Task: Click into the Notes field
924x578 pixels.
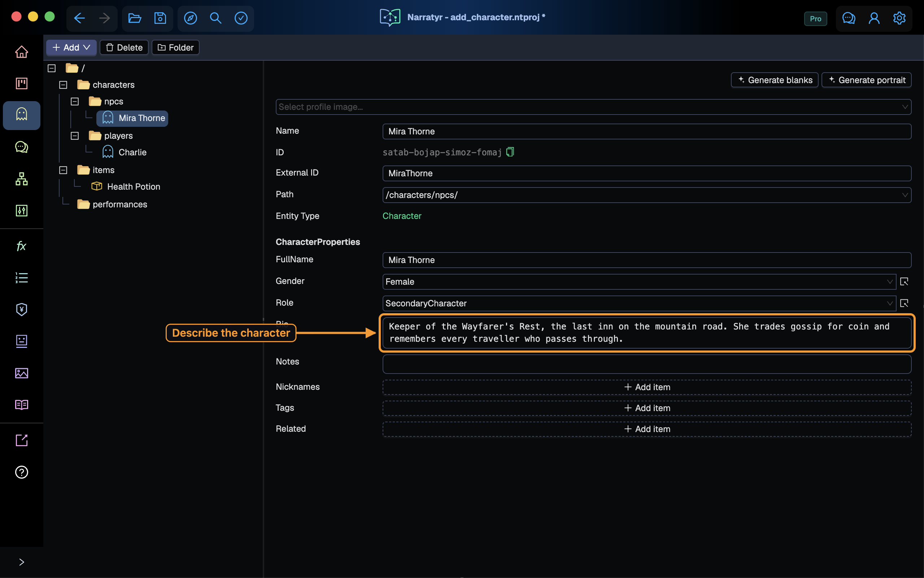Action: pyautogui.click(x=647, y=364)
